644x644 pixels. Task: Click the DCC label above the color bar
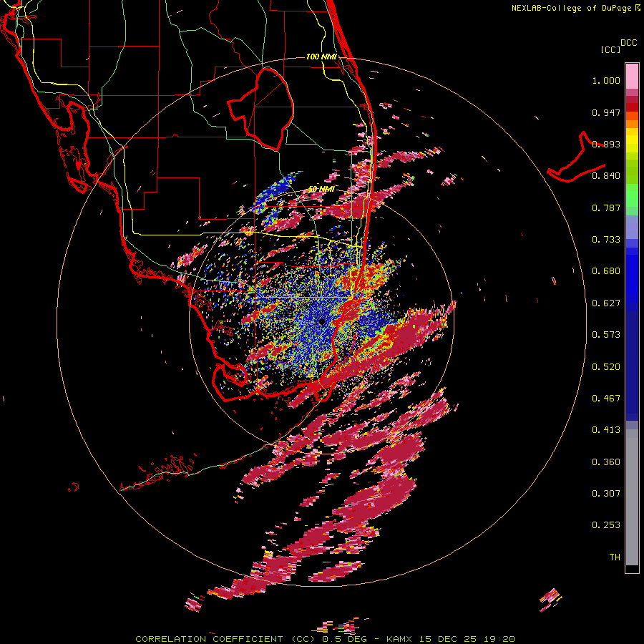point(628,43)
